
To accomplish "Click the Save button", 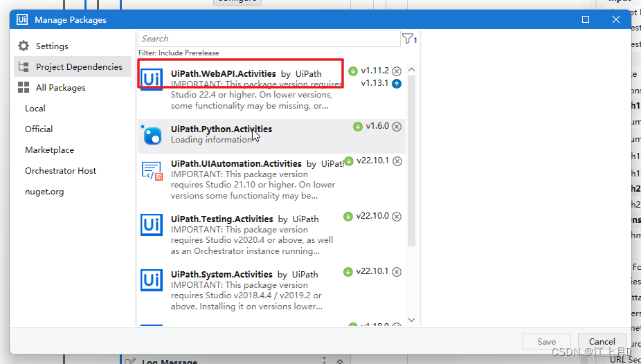I will tap(547, 342).
